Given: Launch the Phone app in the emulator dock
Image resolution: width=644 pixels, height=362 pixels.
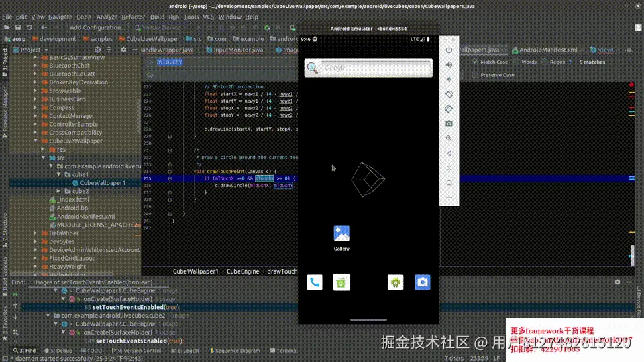Looking at the screenshot, I should pos(315,282).
